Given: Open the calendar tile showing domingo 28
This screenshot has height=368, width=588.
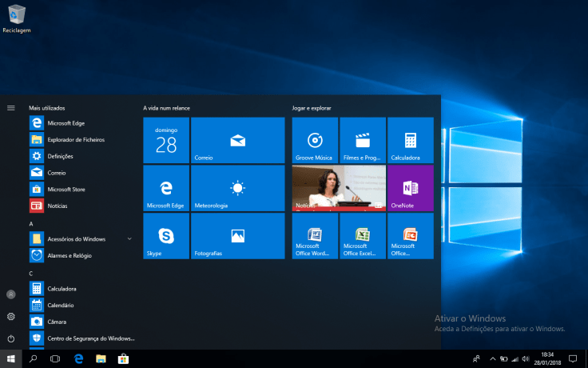Looking at the screenshot, I should click(x=166, y=140).
